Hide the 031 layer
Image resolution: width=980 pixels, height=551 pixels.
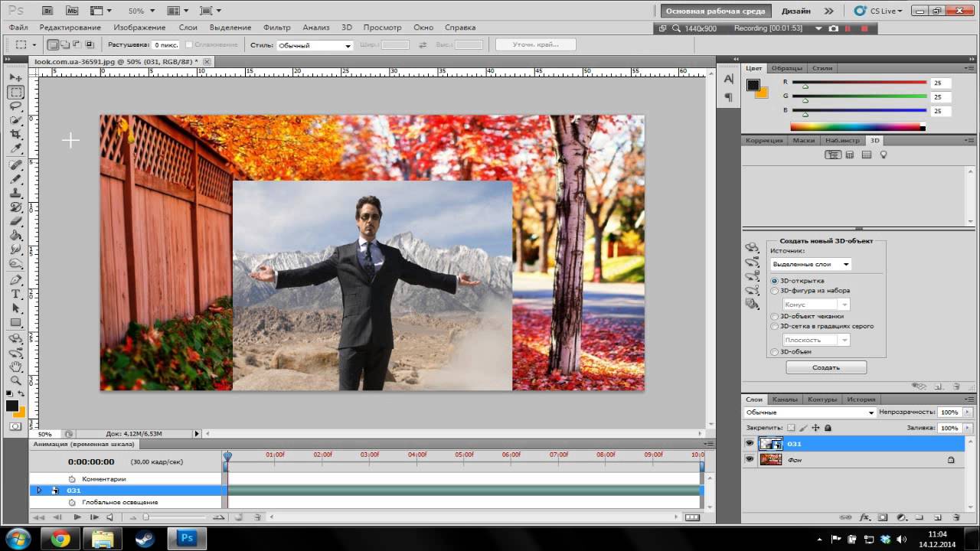pos(750,444)
